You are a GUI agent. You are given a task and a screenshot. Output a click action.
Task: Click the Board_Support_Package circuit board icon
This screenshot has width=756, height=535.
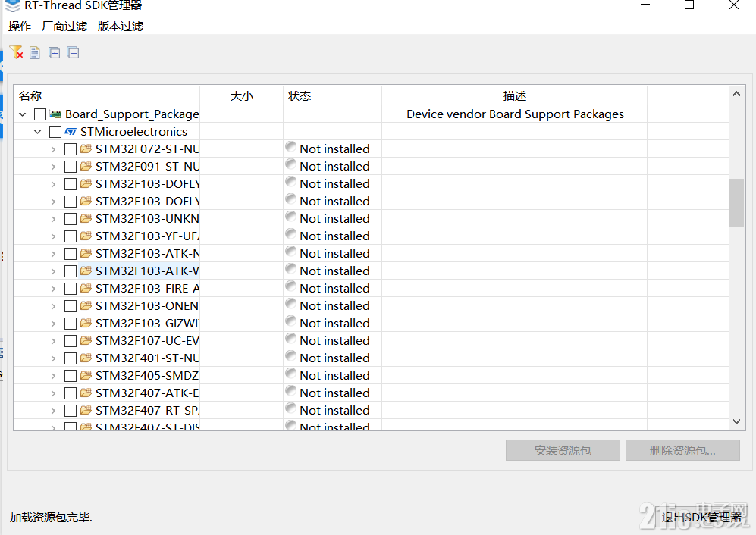55,114
